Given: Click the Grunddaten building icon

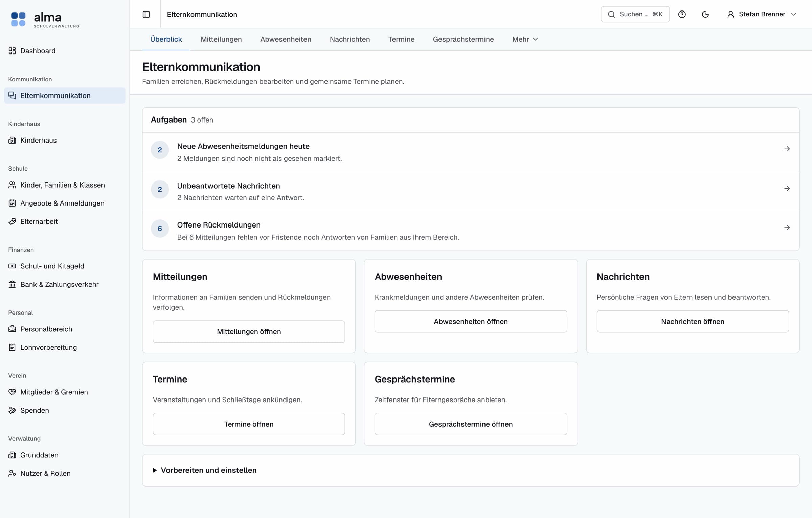Looking at the screenshot, I should point(12,455).
